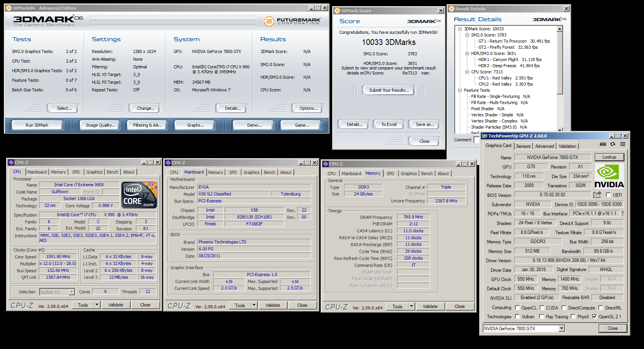This screenshot has height=349, width=644.
Task: Toggle the CUDA checkbox
Action: point(542,308)
